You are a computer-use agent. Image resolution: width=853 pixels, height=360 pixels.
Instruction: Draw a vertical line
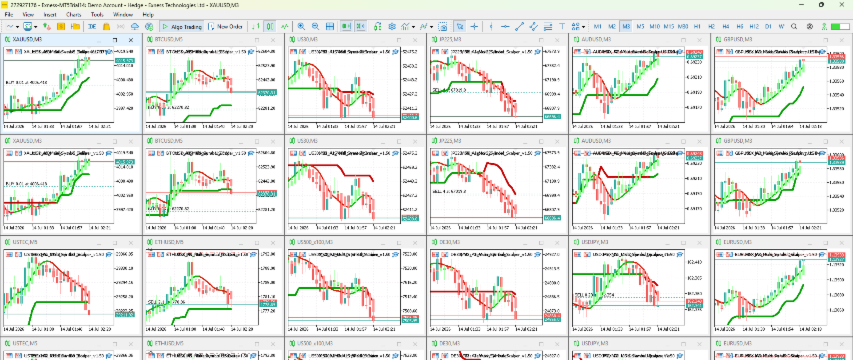[491, 26]
